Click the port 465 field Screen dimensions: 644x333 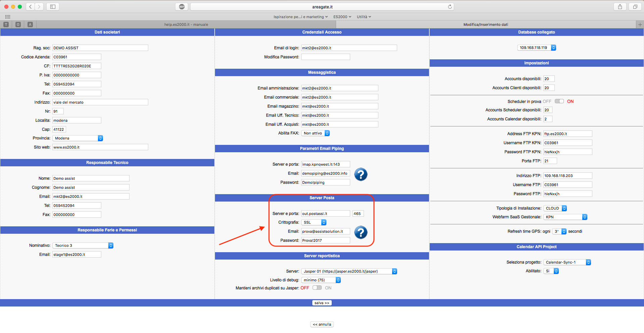358,214
